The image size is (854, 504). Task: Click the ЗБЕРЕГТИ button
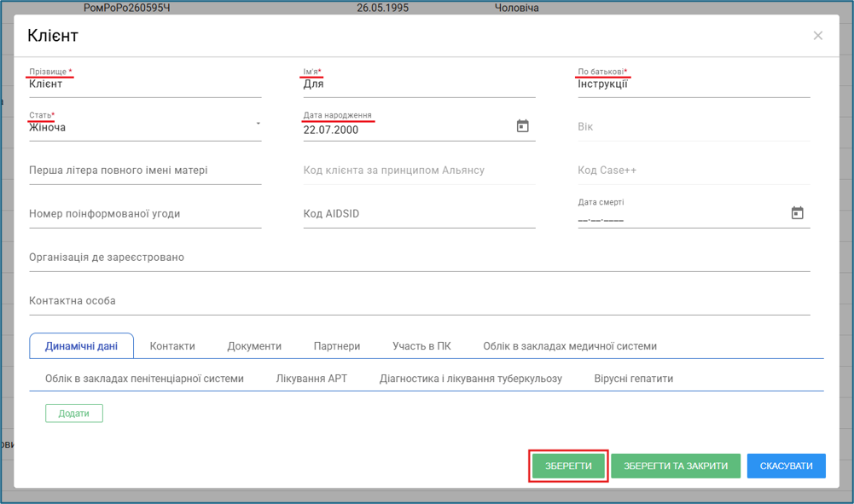568,466
